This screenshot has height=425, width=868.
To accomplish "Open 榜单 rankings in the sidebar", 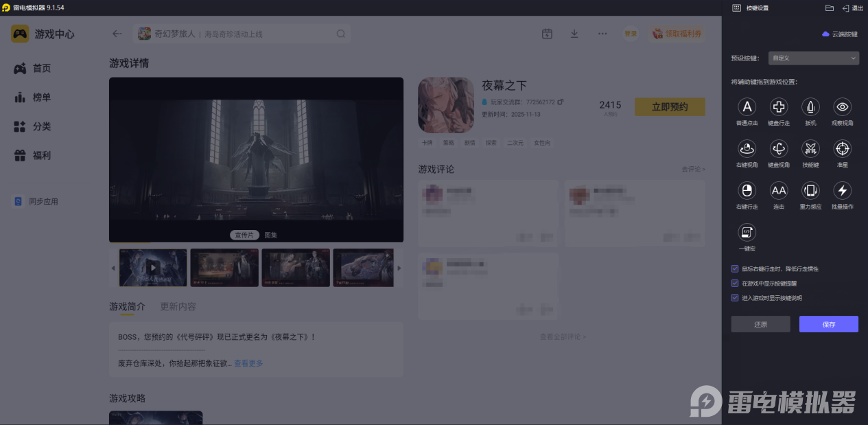I will click(x=41, y=97).
